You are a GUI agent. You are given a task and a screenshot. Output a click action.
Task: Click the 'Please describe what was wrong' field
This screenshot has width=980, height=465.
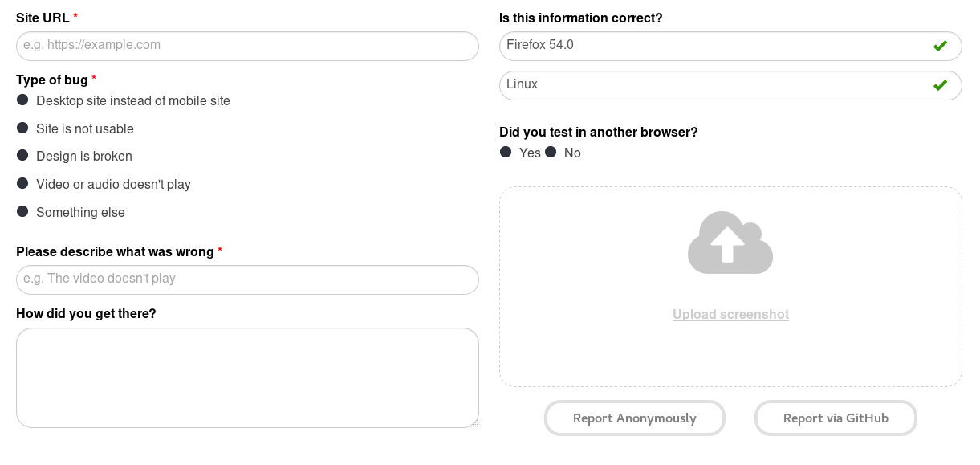247,279
